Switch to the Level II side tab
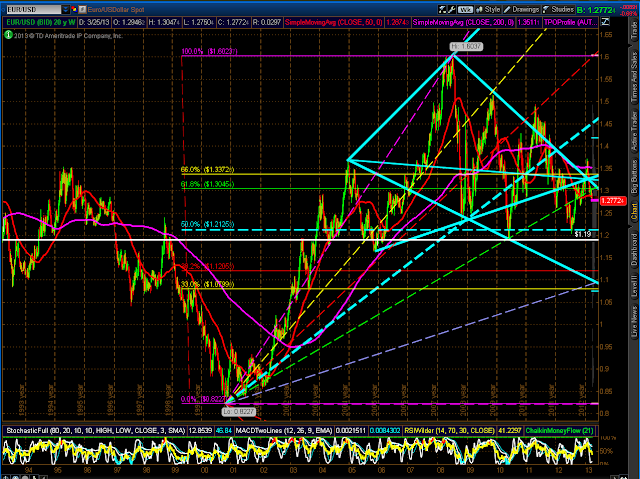 634,286
